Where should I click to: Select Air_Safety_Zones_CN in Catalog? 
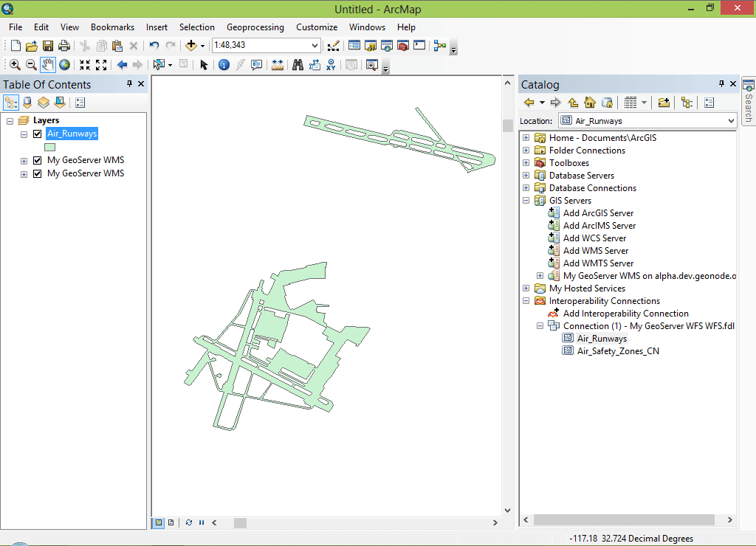click(618, 350)
